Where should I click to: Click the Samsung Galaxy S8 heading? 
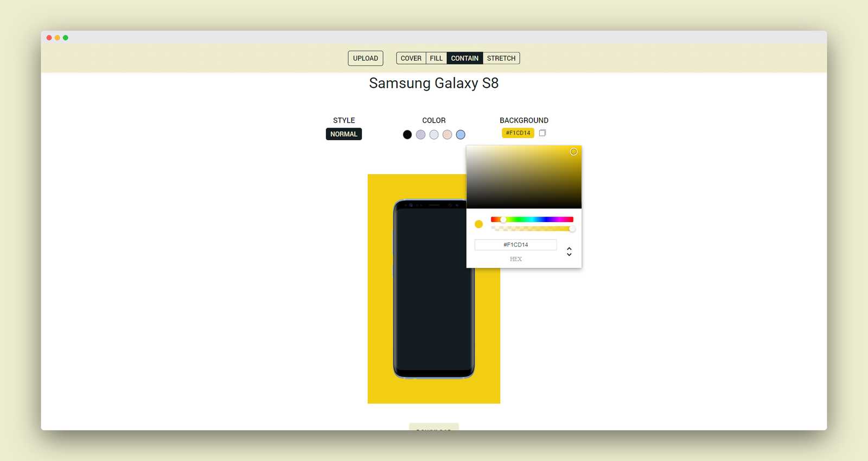click(x=434, y=83)
